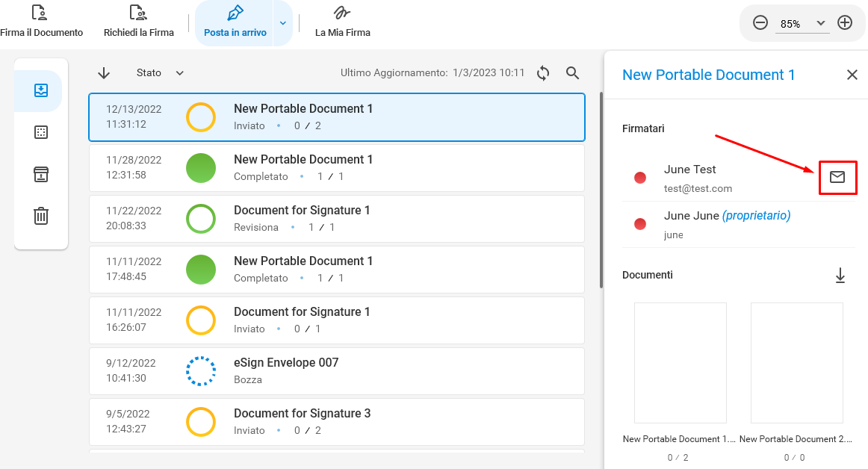
Task: Refresh the envelope list
Action: pos(543,73)
